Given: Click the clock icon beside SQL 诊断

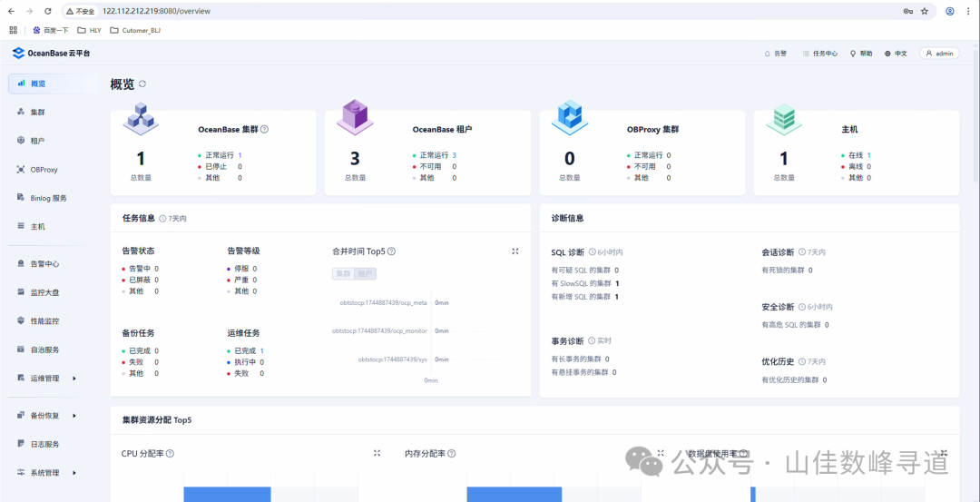Looking at the screenshot, I should (x=592, y=252).
